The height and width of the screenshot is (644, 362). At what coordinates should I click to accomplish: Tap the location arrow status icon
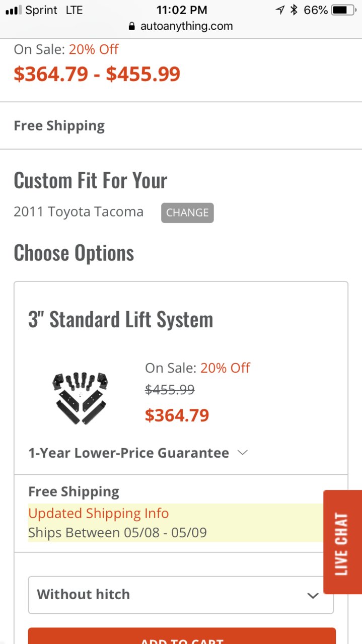280,10
